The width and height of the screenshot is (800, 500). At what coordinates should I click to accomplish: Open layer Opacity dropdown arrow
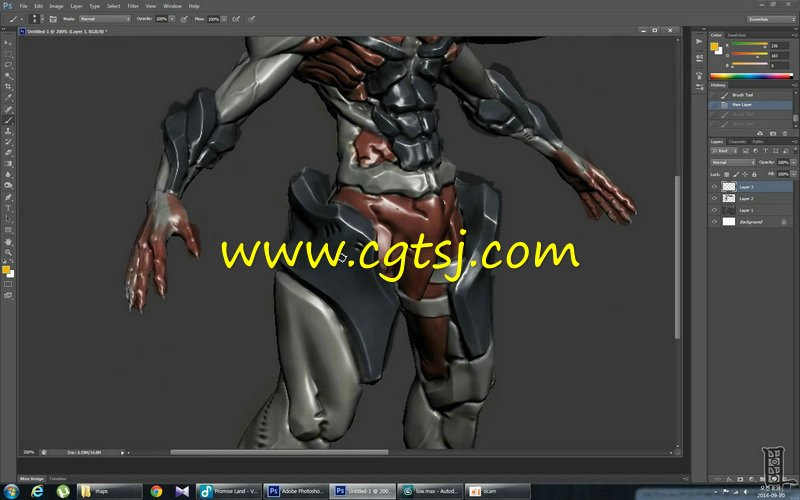793,162
